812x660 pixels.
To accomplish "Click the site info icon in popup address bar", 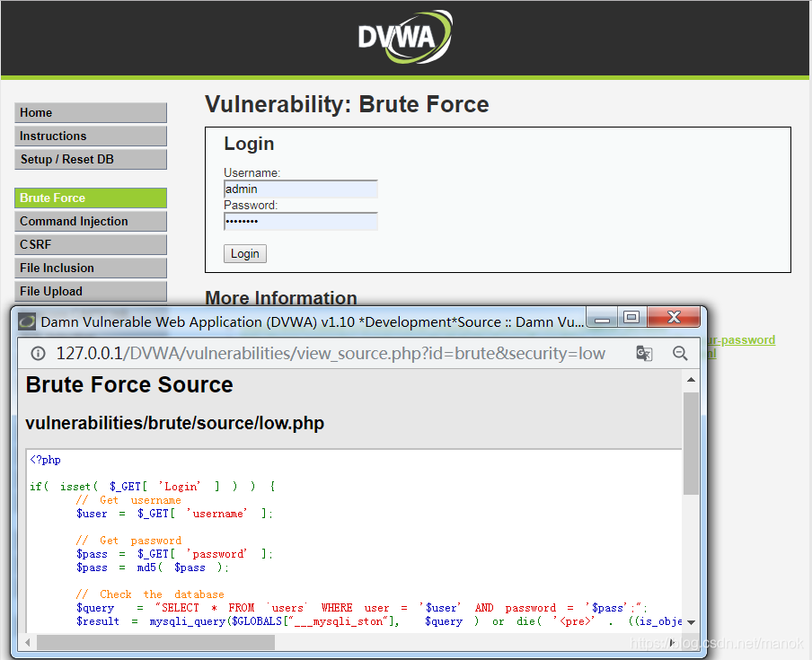I will [x=38, y=354].
